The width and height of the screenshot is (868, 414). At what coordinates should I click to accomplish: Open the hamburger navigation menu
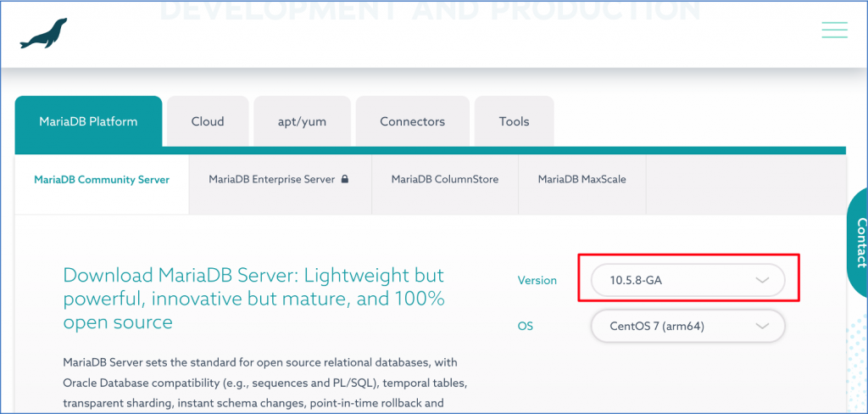tap(834, 30)
